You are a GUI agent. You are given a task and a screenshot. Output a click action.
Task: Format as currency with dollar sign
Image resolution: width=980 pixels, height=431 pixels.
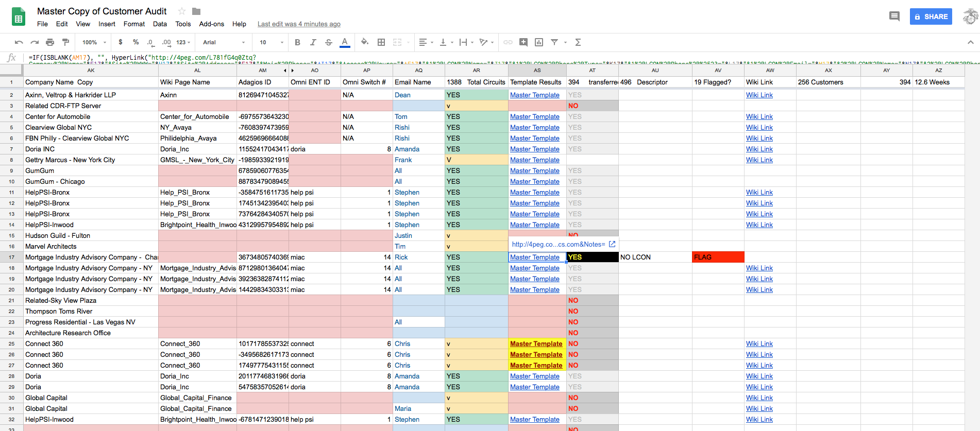[121, 42]
